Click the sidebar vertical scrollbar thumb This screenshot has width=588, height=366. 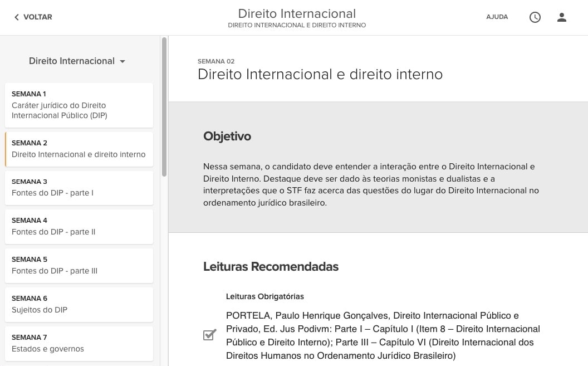point(164,107)
